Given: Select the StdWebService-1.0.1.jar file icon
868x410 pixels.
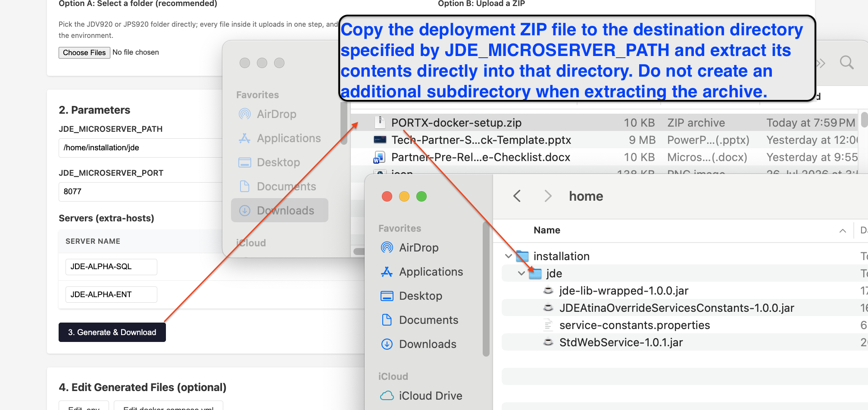Looking at the screenshot, I should (x=548, y=342).
